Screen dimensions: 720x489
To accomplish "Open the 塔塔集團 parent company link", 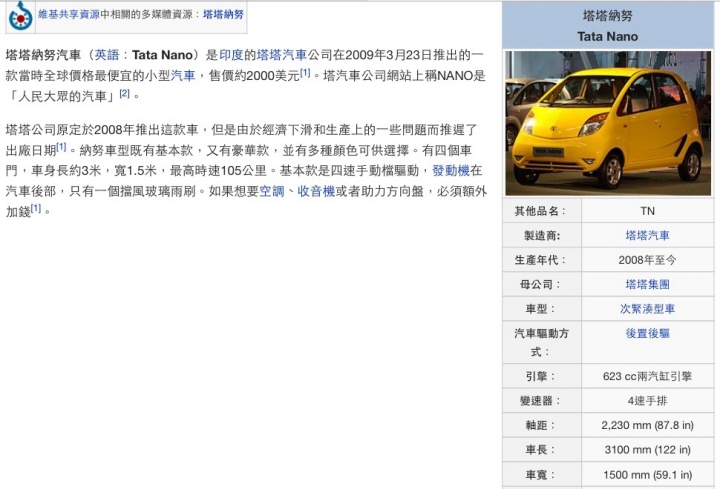I will coord(647,285).
